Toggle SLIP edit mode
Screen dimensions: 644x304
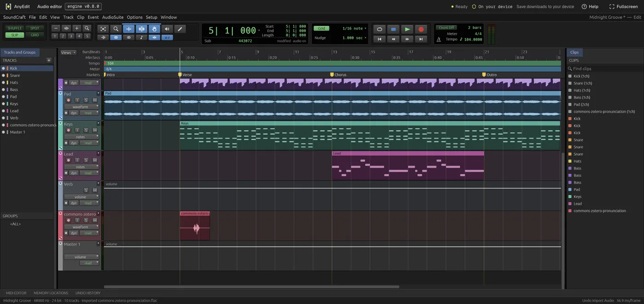pyautogui.click(x=15, y=35)
